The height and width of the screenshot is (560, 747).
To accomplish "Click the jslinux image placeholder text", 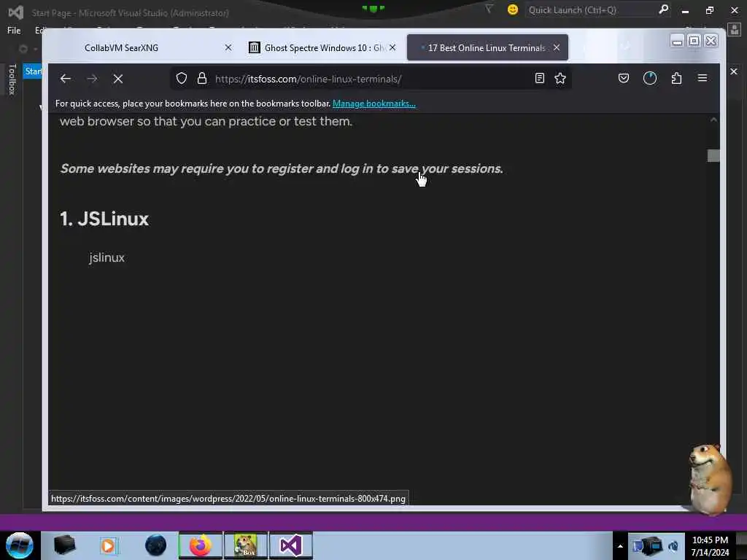I will pyautogui.click(x=107, y=257).
